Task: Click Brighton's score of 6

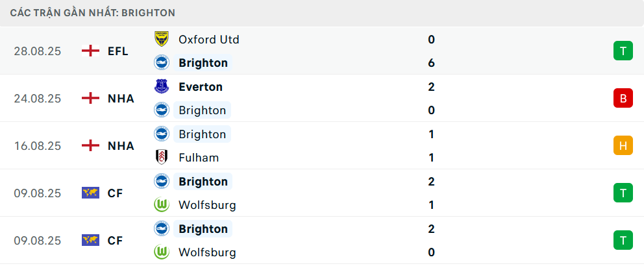Action: (431, 63)
